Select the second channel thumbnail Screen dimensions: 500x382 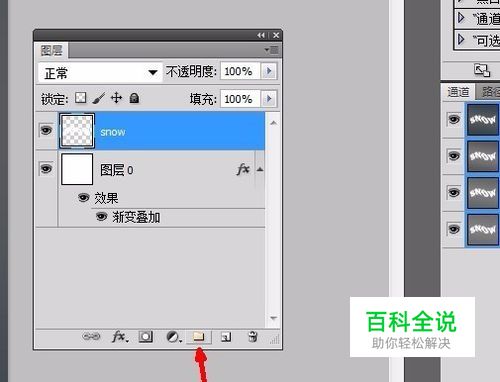[x=483, y=156]
